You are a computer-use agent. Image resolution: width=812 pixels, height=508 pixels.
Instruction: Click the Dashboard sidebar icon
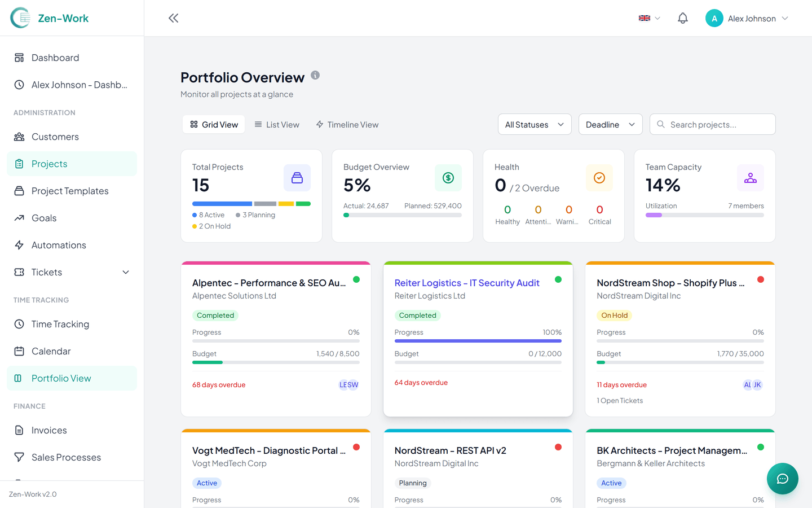pyautogui.click(x=19, y=58)
